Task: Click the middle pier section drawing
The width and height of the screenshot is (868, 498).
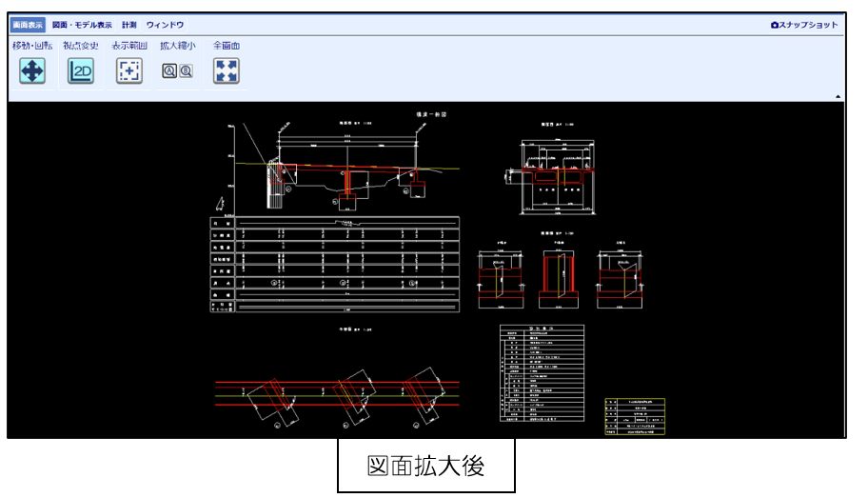Action: (555, 276)
